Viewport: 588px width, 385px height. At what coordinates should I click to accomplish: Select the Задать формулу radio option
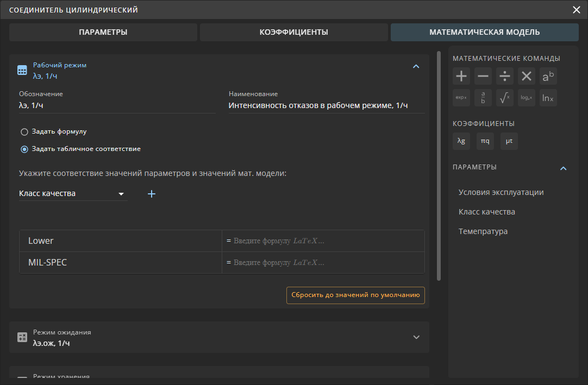coord(24,132)
